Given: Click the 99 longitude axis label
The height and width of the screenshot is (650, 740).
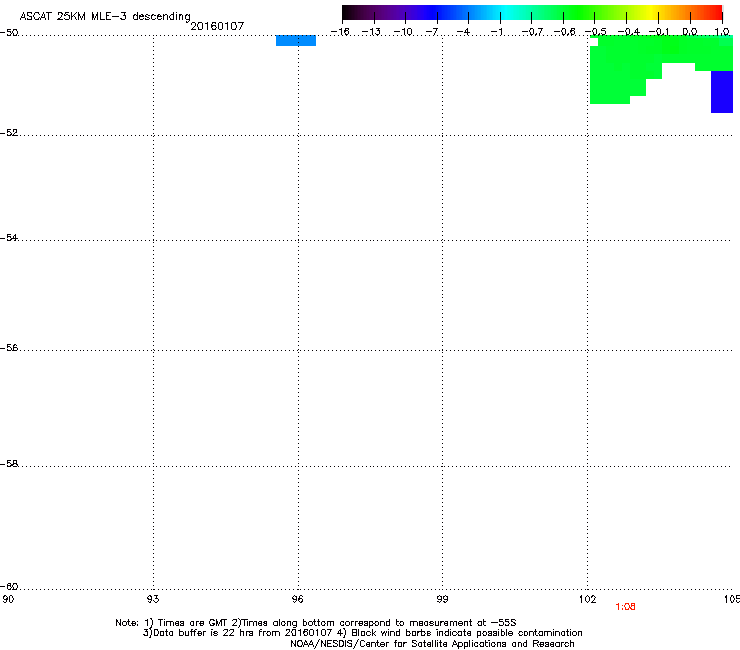Looking at the screenshot, I should [x=442, y=599].
